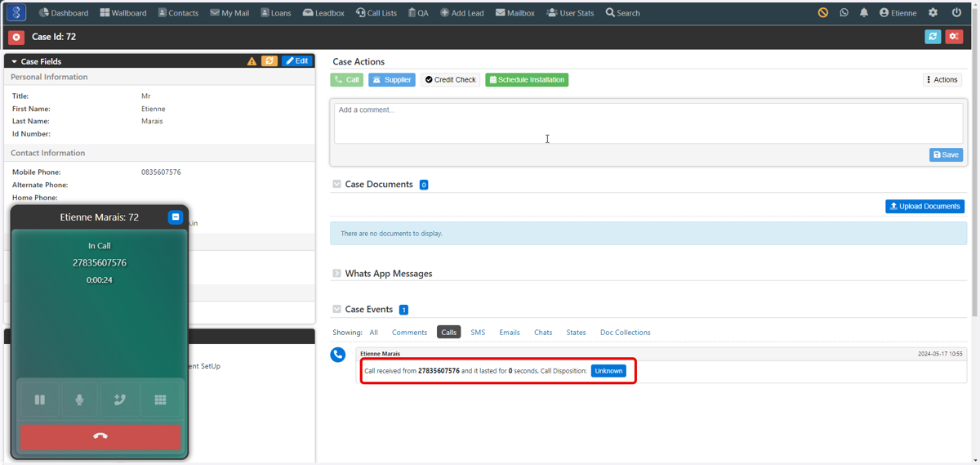Expand the Whats App Messages section
This screenshot has width=980, height=465.
point(336,274)
